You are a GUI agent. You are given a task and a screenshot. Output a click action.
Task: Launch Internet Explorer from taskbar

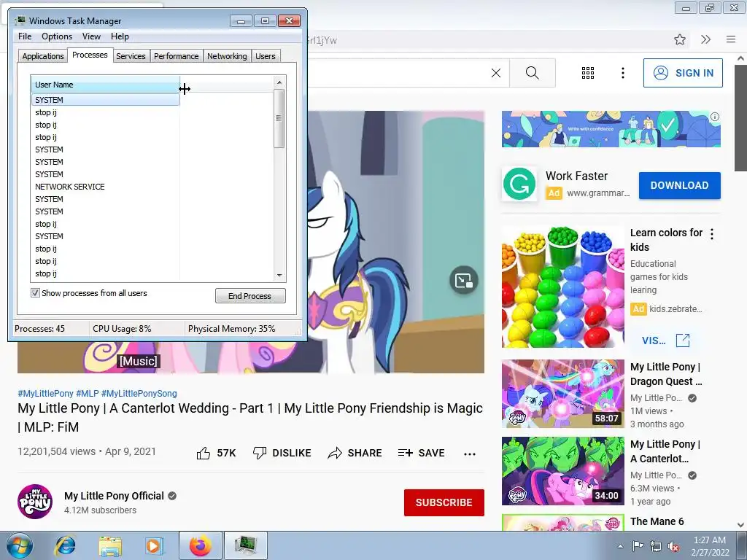tap(65, 545)
